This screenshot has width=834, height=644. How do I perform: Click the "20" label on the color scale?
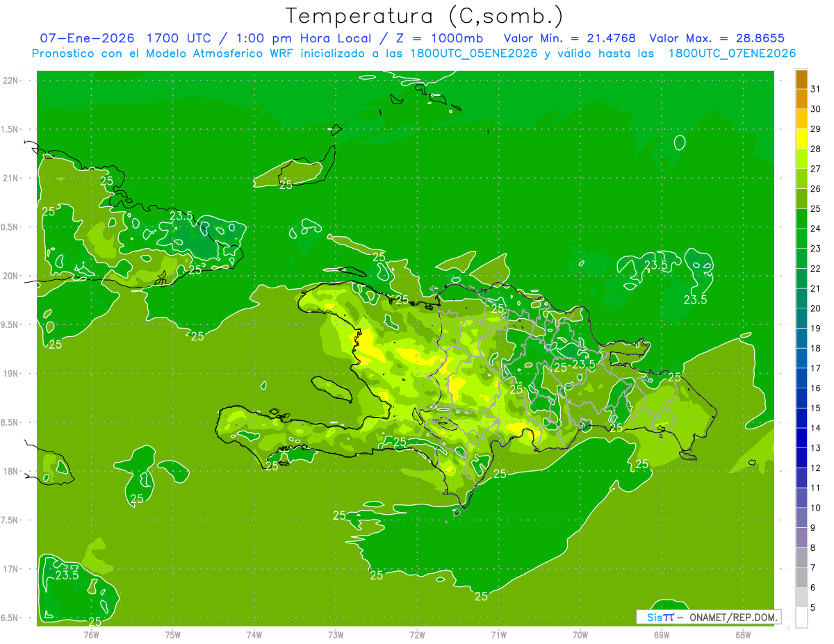(815, 308)
